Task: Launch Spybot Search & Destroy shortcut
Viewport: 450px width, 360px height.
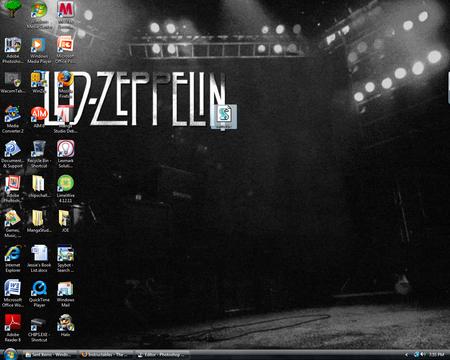Action: pos(65,258)
